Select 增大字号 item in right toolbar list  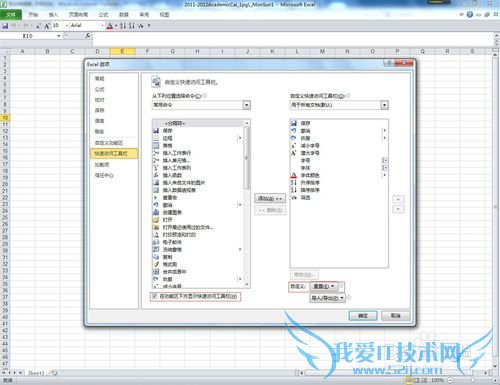(339, 153)
